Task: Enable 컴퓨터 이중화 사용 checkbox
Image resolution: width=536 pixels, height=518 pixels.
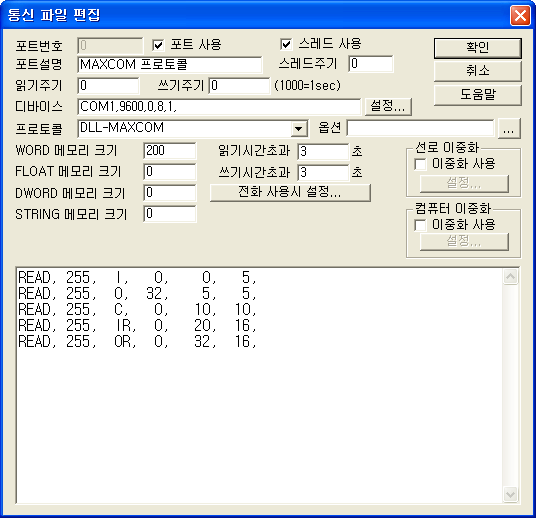Action: [420, 225]
